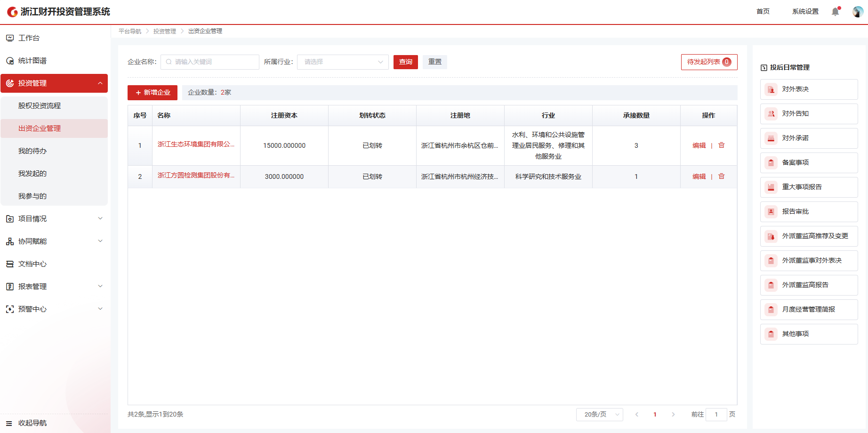Click the 工作台 monitor icon in sidebar
The width and height of the screenshot is (868, 433).
tap(10, 38)
